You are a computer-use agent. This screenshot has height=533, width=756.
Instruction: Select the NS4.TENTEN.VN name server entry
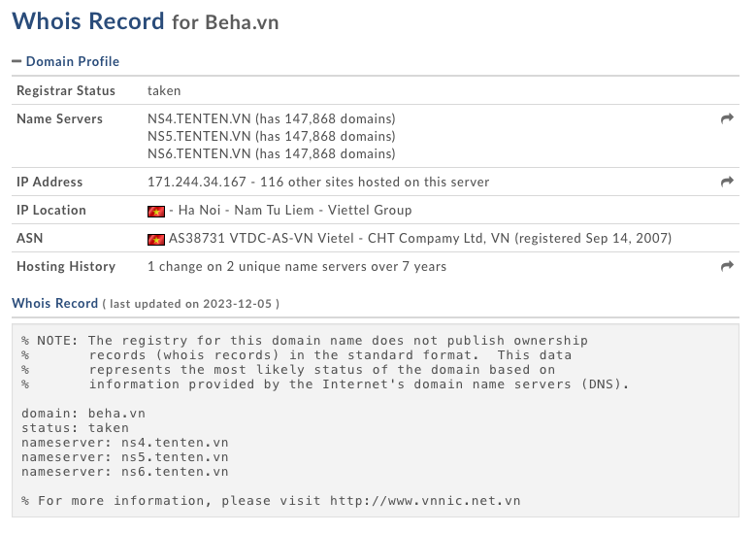[x=199, y=118]
